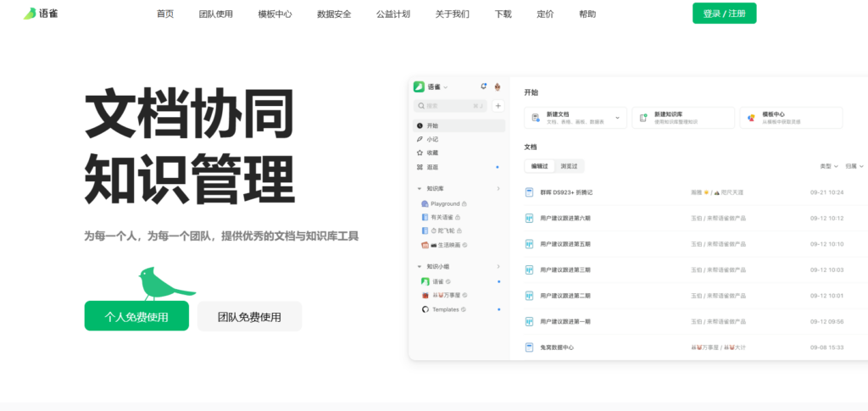The height and width of the screenshot is (411, 868).
Task: Click the 收藏 star icon in the sidebar
Action: pyautogui.click(x=420, y=153)
